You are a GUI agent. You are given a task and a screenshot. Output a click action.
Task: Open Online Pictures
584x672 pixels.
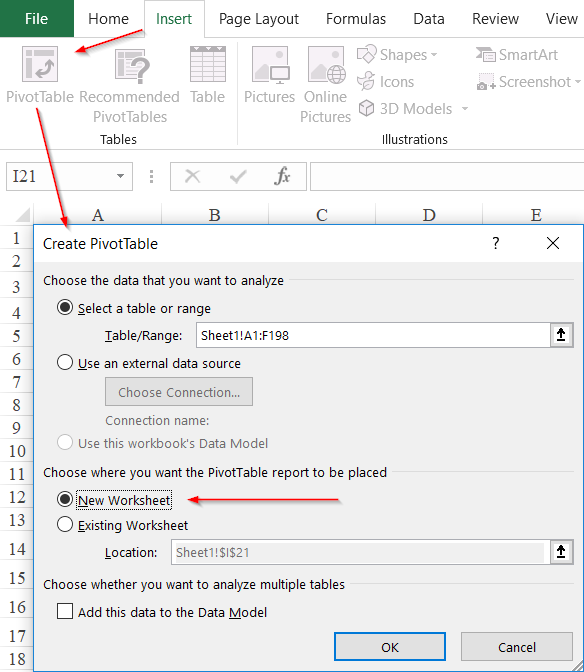click(326, 85)
